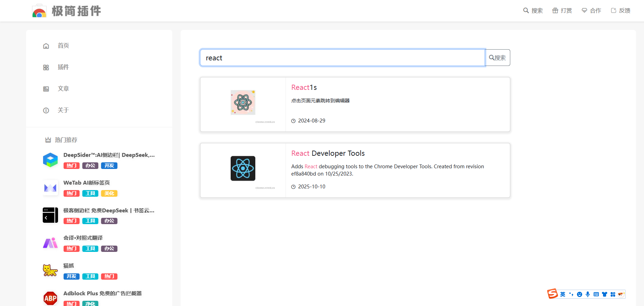The height and width of the screenshot is (306, 644).
Task: Click the 办公 tag under 极客侧边栏
Action: [x=109, y=221]
